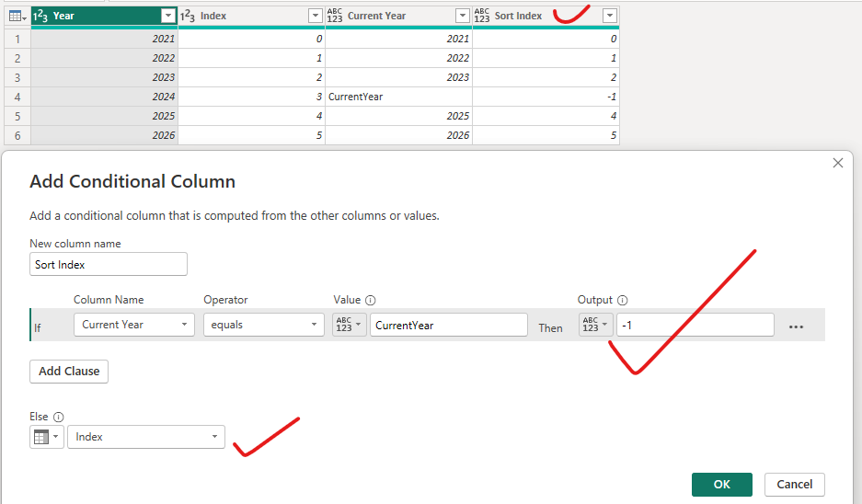Image resolution: width=862 pixels, height=504 pixels.
Task: Click the Cancel button
Action: pyautogui.click(x=794, y=484)
